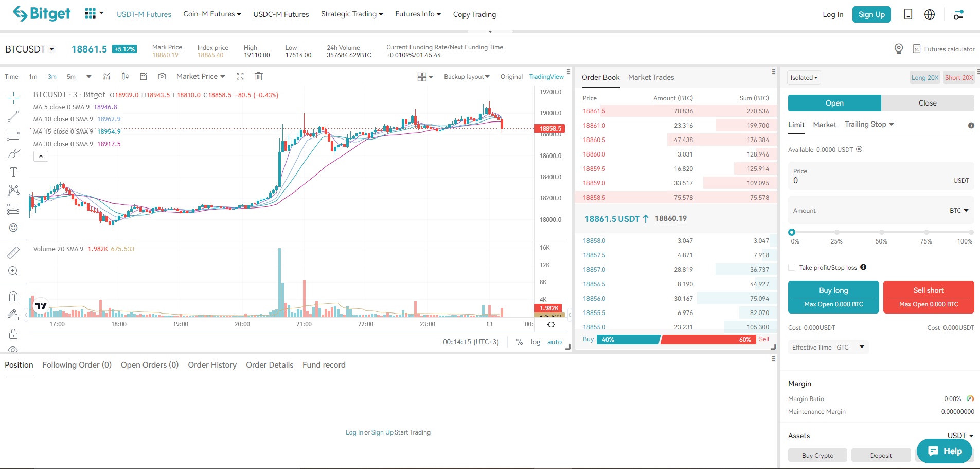Open the language globe selector
This screenshot has height=469, width=980.
pyautogui.click(x=930, y=14)
